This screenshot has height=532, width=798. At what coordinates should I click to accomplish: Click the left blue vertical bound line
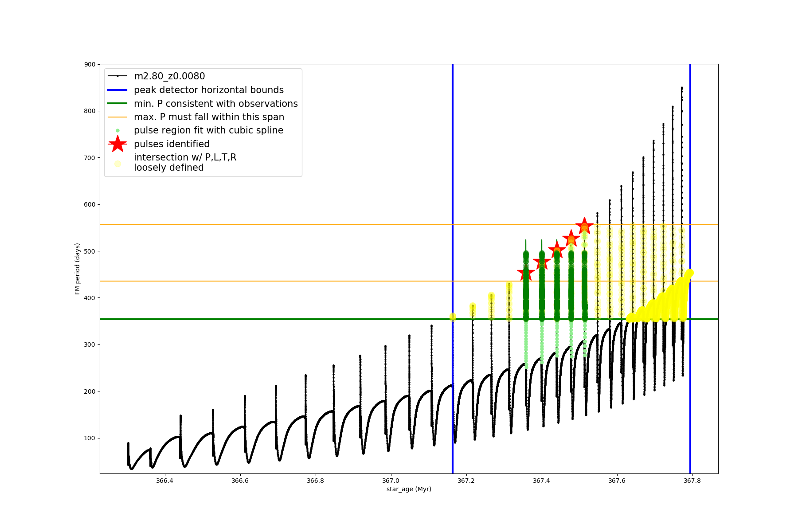452,177
